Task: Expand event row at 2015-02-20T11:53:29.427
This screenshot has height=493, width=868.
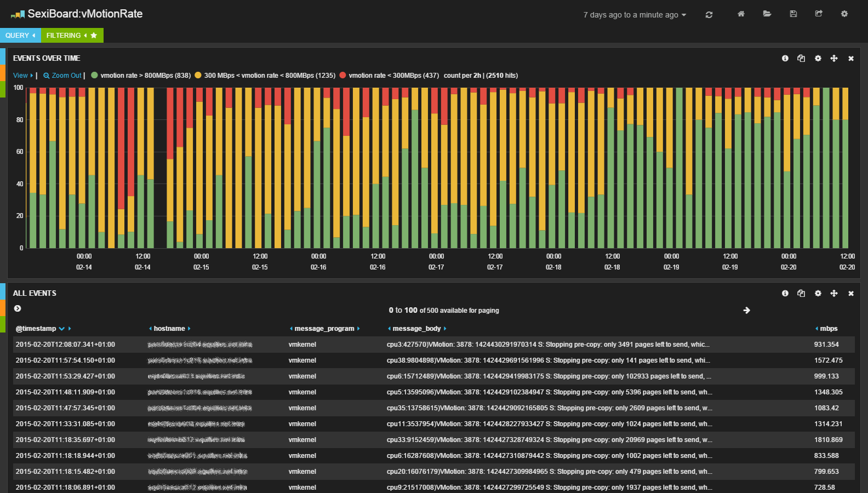Action: 433,376
